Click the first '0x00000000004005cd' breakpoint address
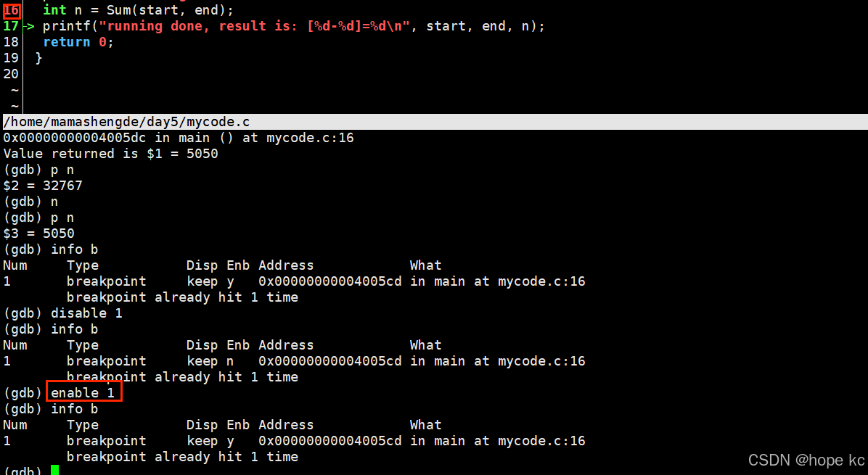The image size is (868, 475). tap(330, 281)
